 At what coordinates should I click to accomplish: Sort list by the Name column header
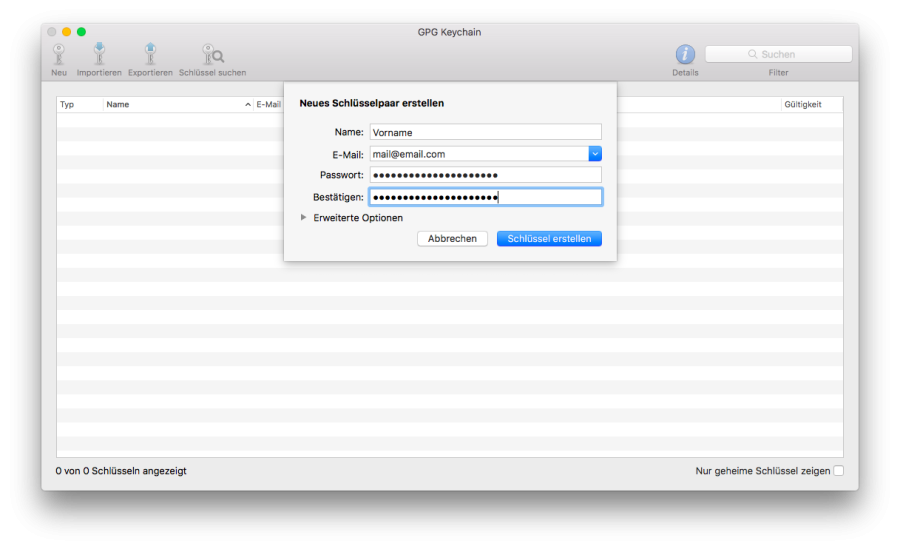[175, 104]
